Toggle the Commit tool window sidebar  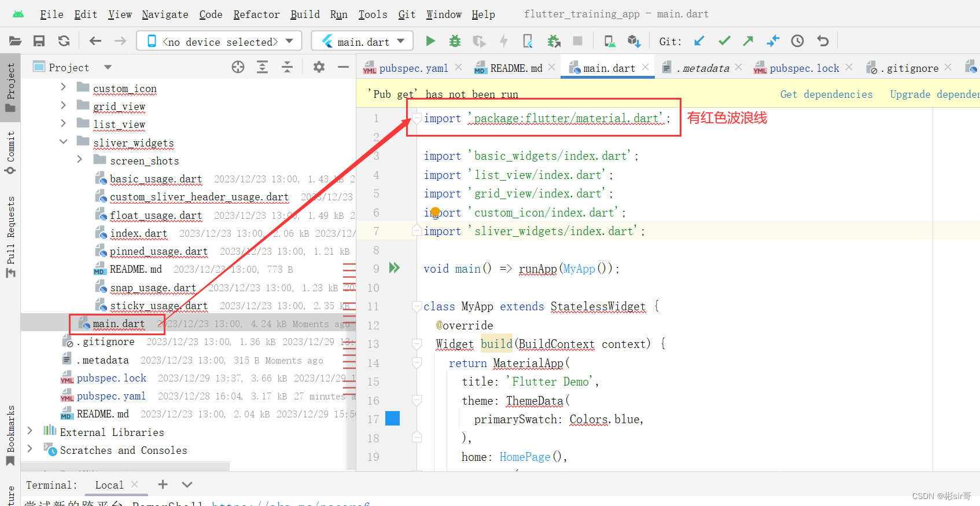click(x=10, y=152)
